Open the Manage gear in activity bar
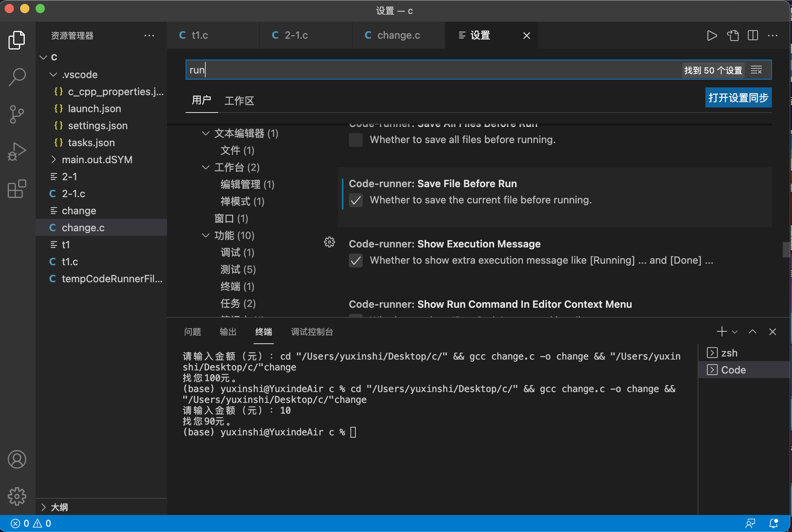This screenshot has width=792, height=532. tap(17, 496)
